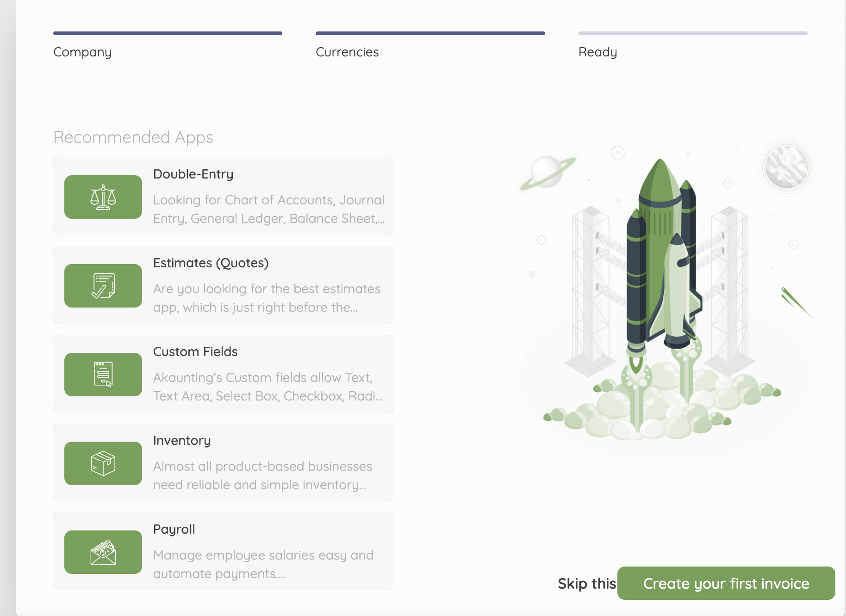Select the Ready wizard step
The image size is (846, 616).
597,52
